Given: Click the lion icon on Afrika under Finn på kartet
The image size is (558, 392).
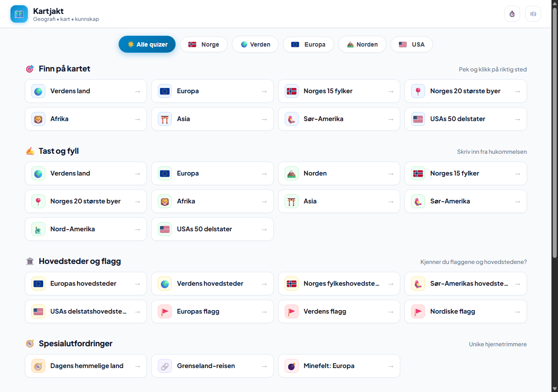Looking at the screenshot, I should click(38, 119).
